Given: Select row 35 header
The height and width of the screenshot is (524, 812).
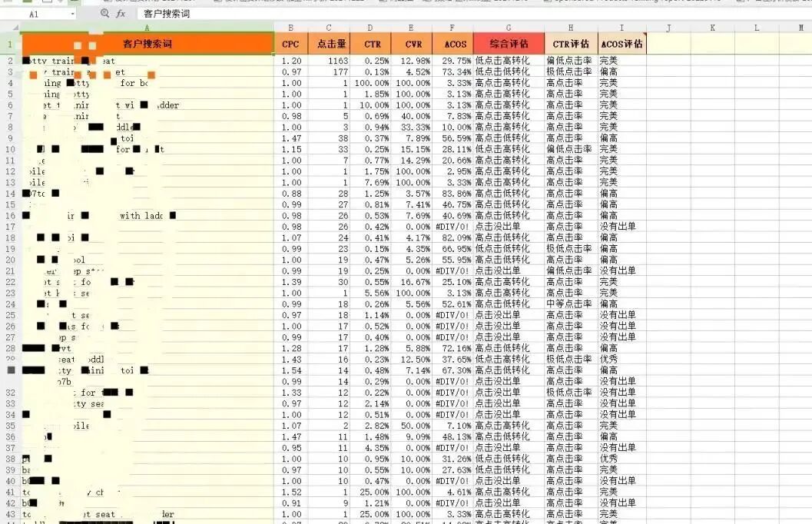Looking at the screenshot, I should (x=10, y=426).
